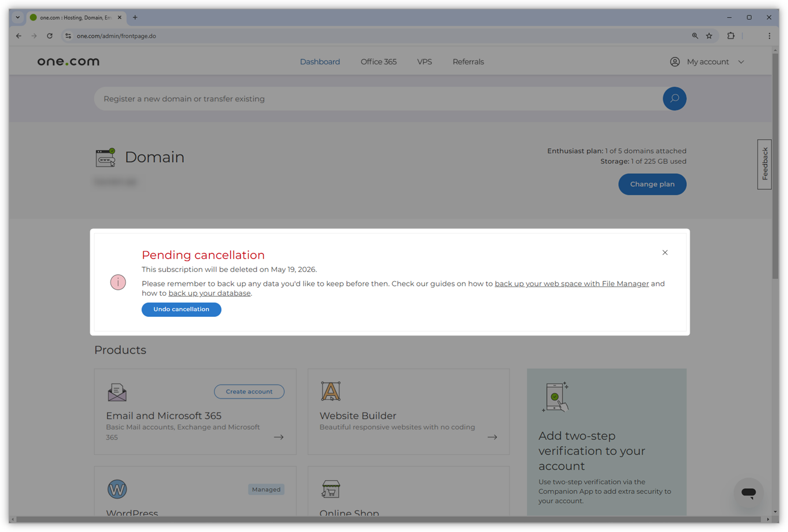Click the Domain browser-window icon
This screenshot has width=788, height=532.
point(106,157)
